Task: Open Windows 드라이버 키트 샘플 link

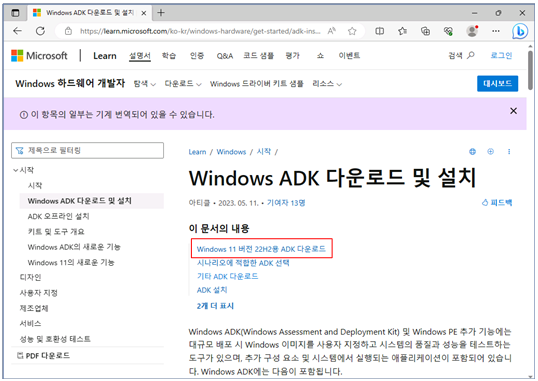Action: point(257,84)
